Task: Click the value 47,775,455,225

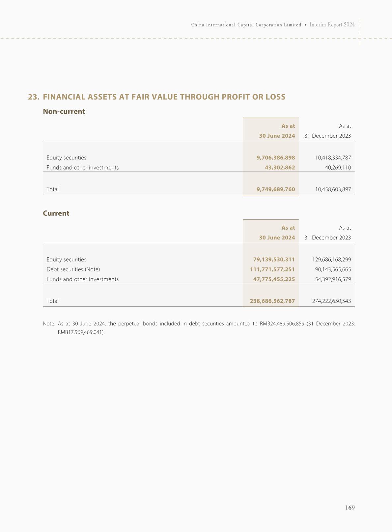Action: pos(274,279)
